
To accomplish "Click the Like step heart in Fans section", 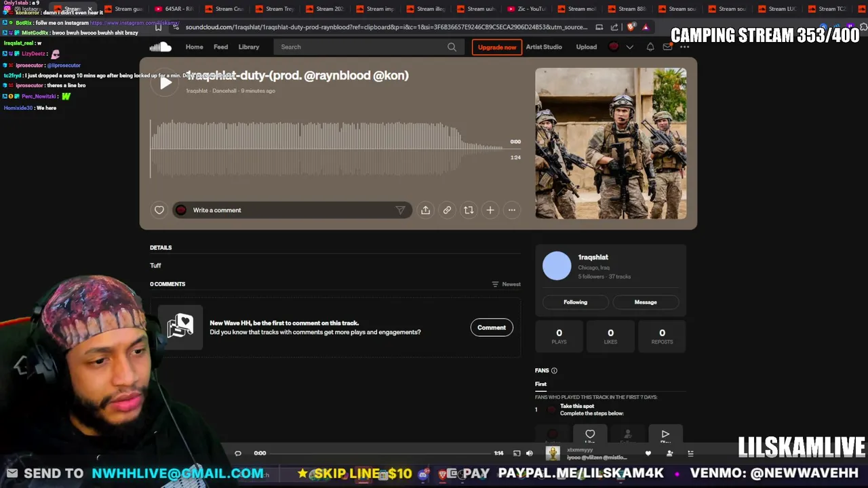I will (x=590, y=434).
